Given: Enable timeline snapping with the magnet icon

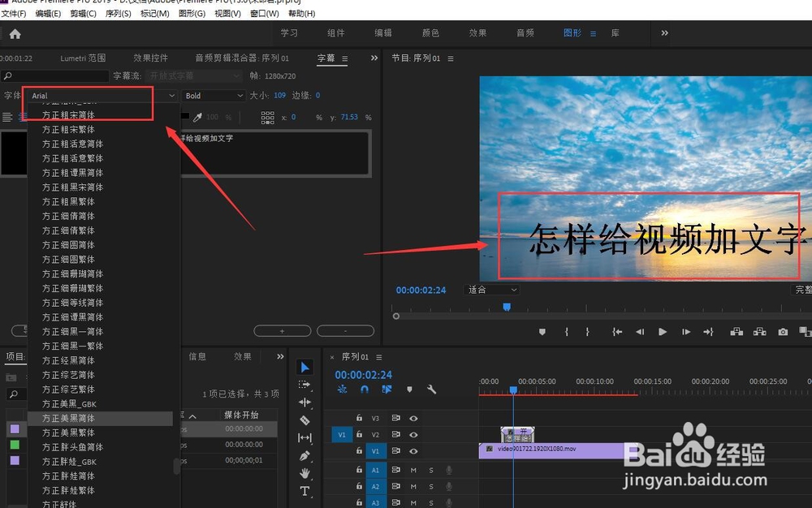Looking at the screenshot, I should pos(364,388).
